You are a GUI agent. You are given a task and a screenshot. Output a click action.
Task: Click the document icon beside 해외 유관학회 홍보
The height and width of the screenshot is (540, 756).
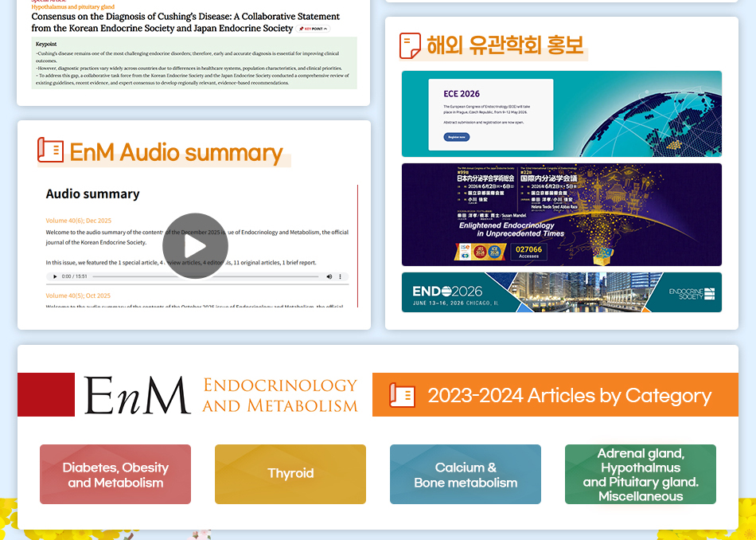pyautogui.click(x=410, y=45)
